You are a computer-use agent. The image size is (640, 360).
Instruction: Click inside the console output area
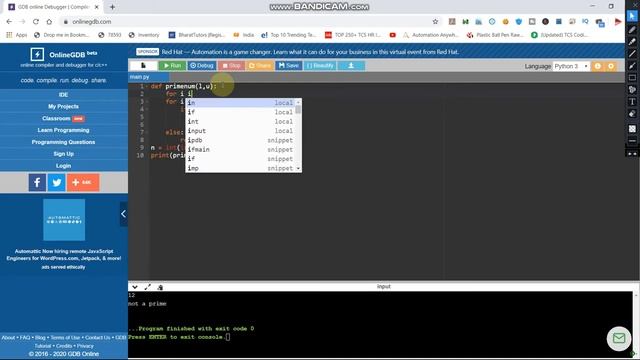(380, 324)
